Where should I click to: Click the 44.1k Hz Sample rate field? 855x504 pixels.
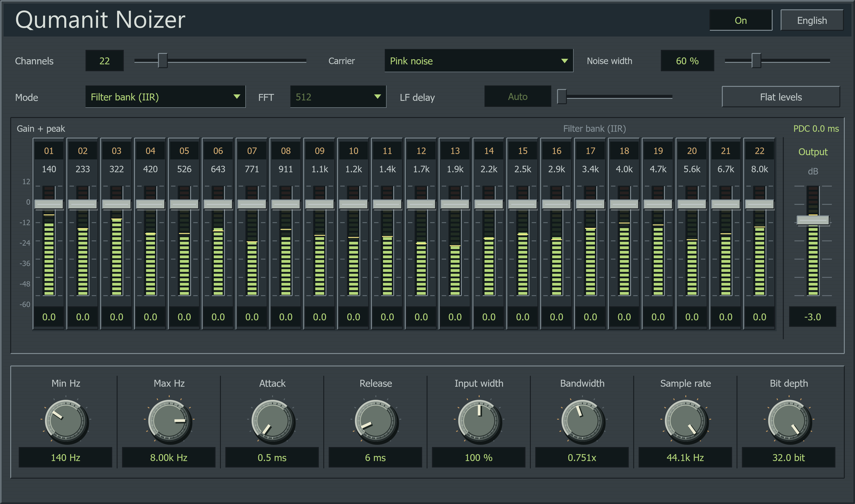[685, 457]
